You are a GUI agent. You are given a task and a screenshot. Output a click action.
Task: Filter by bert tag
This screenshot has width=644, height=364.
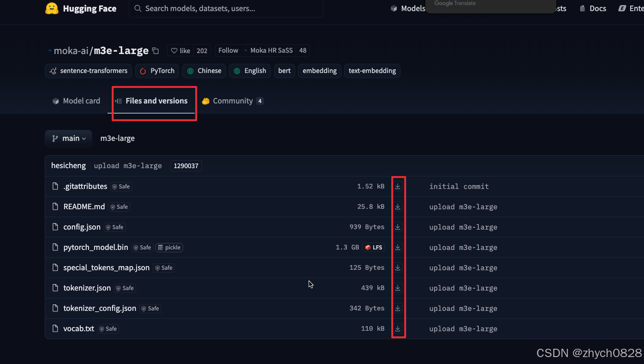pyautogui.click(x=285, y=71)
